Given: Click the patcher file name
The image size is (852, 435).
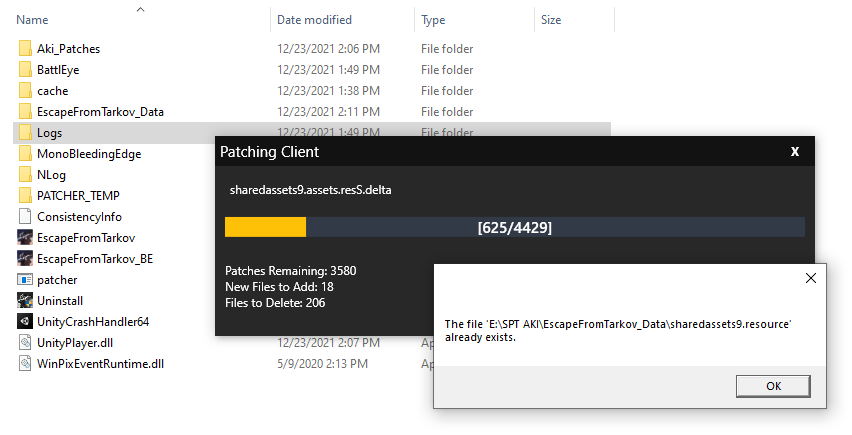Looking at the screenshot, I should 57,280.
